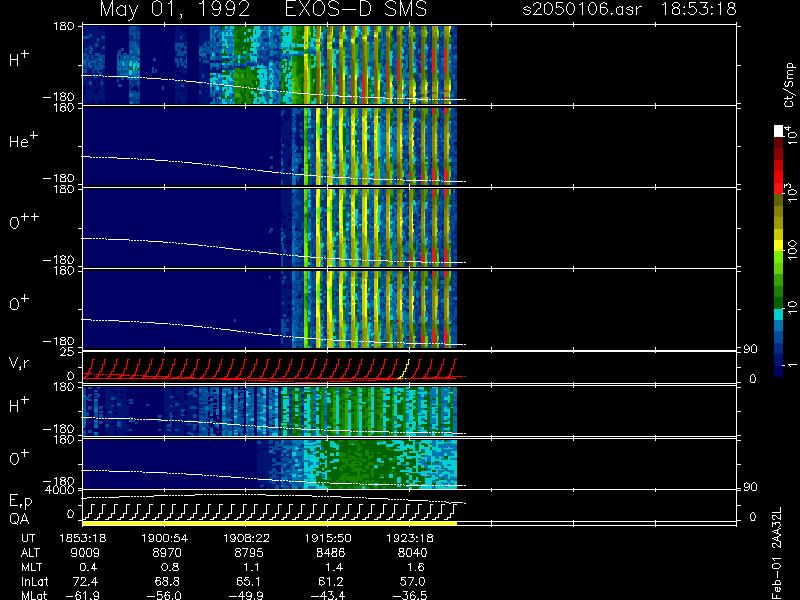Select InLat value "72.4"
The image size is (800, 600).
(x=85, y=581)
